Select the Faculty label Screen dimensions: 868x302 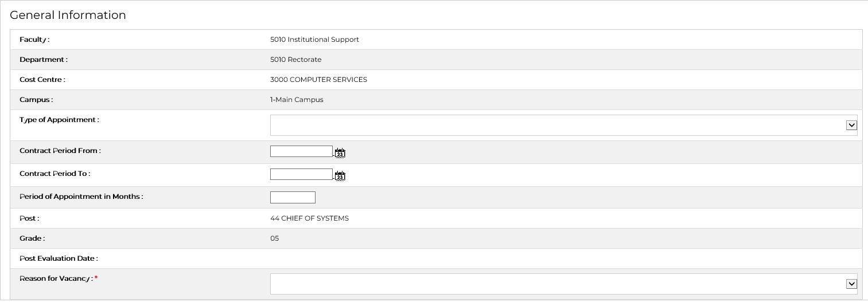(x=34, y=40)
